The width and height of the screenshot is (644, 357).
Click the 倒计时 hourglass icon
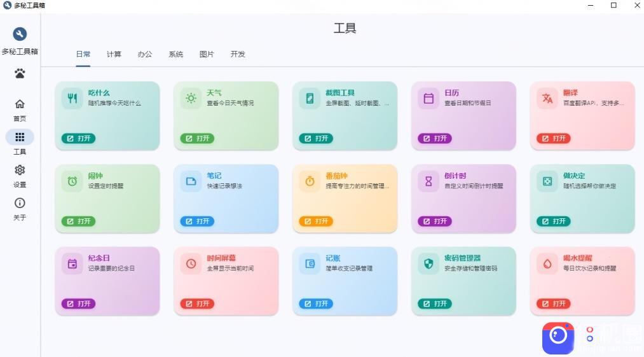coord(428,181)
